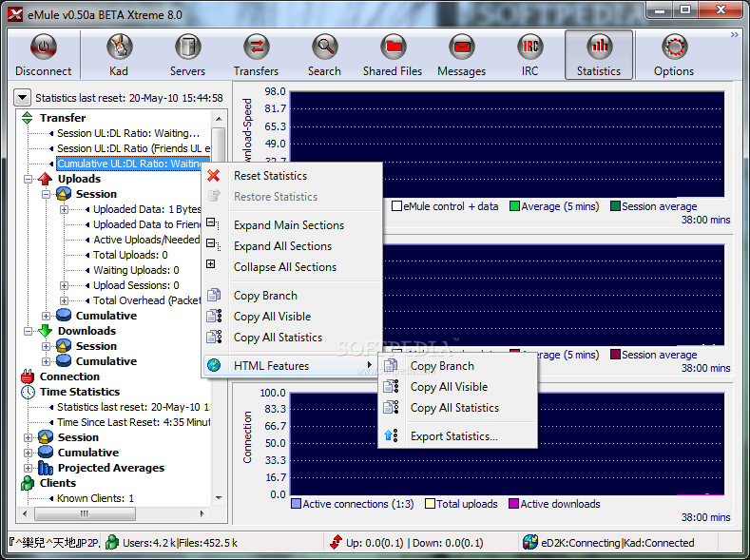The height and width of the screenshot is (560, 750).
Task: Click the Total uploads legend swatch
Action: point(430,504)
